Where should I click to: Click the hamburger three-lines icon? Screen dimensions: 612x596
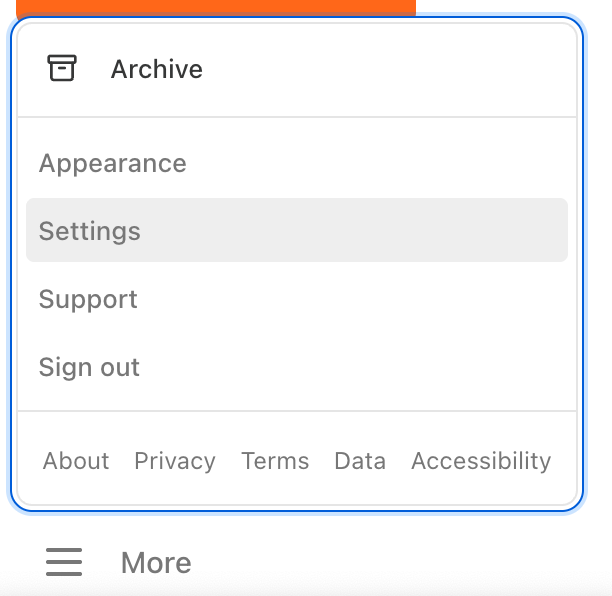click(x=64, y=563)
